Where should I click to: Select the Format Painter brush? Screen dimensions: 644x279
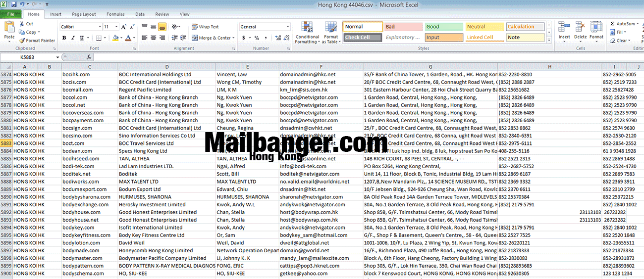coord(22,41)
